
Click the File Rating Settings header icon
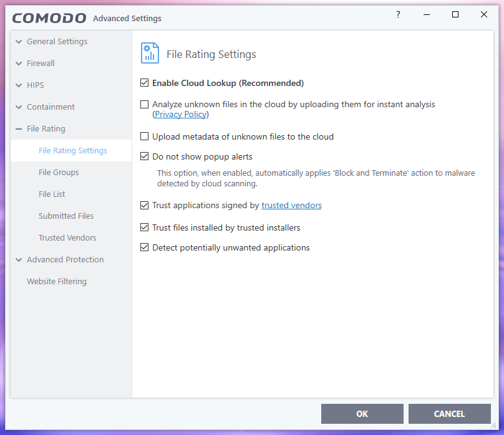click(x=149, y=54)
